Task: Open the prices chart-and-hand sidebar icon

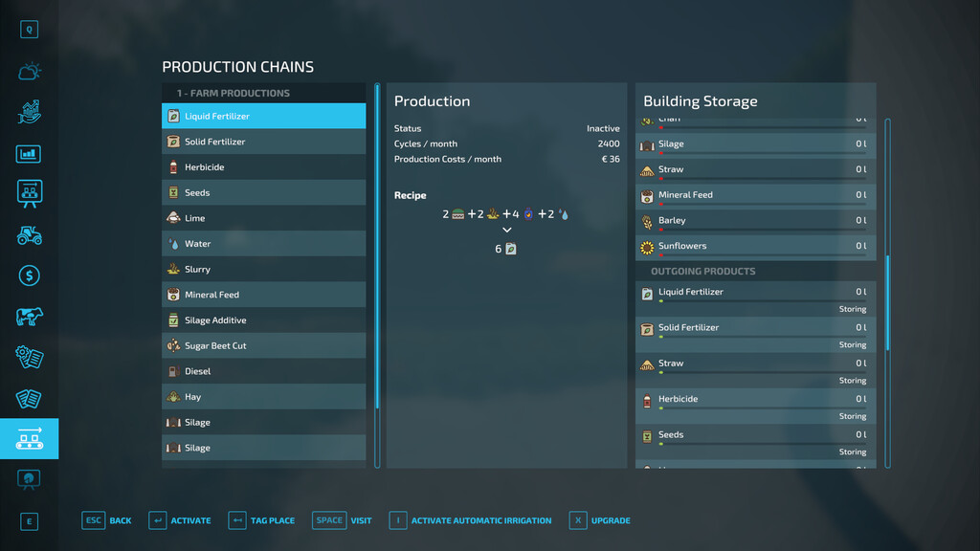Action: [x=30, y=112]
